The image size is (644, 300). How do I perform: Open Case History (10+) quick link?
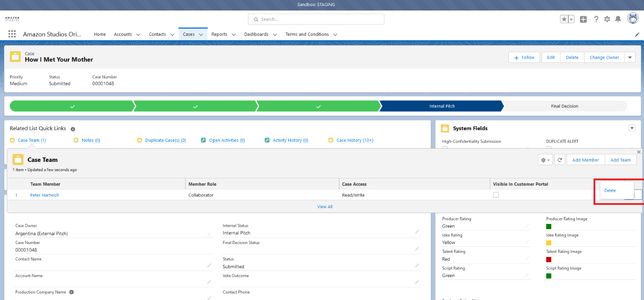355,141
